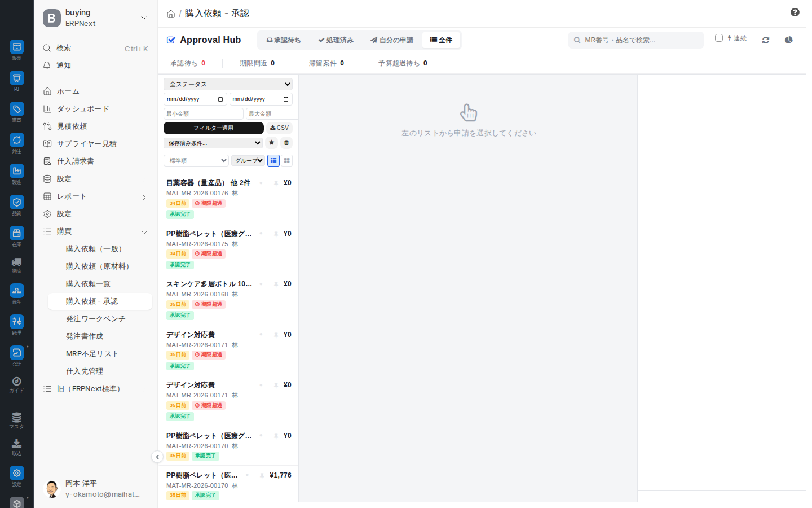Viewport: 812px width, 508px height.
Task: Open the sidebar 検索 Ctrl+K search
Action: [95, 48]
